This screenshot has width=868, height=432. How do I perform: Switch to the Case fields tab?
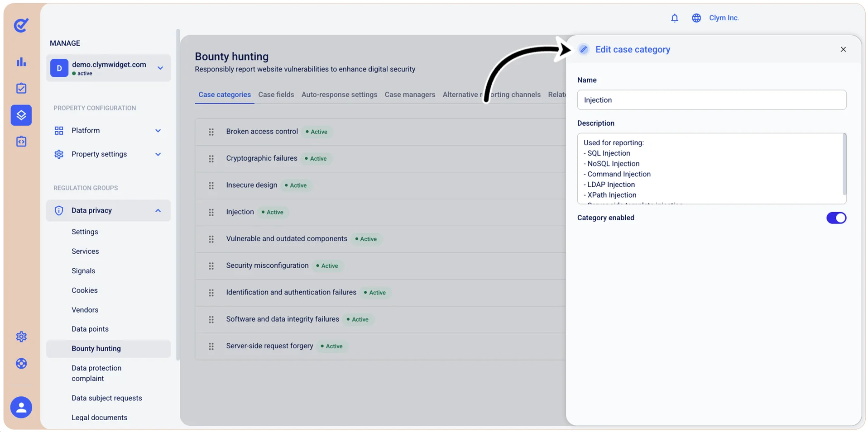point(276,95)
